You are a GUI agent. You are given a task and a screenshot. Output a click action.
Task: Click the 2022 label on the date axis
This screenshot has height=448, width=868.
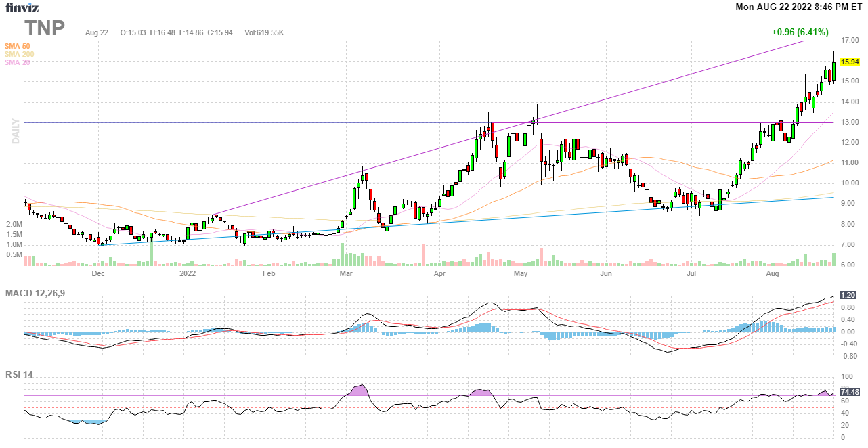pyautogui.click(x=187, y=274)
